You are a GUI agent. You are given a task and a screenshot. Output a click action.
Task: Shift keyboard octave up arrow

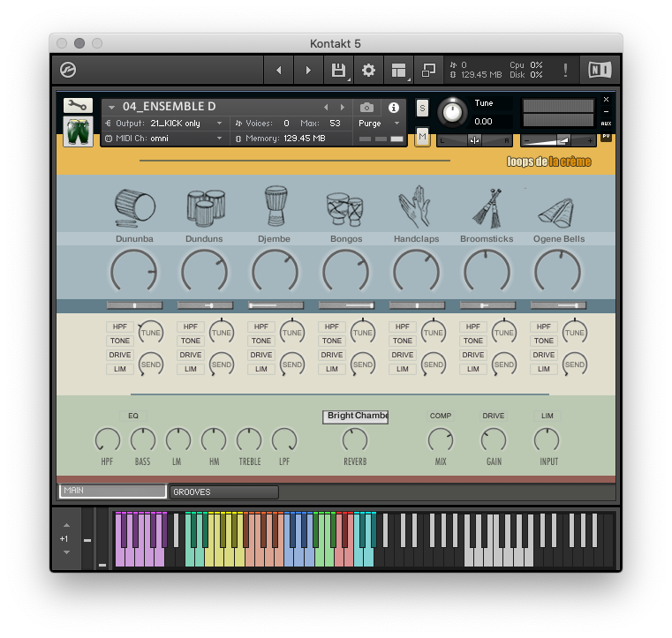pyautogui.click(x=66, y=525)
